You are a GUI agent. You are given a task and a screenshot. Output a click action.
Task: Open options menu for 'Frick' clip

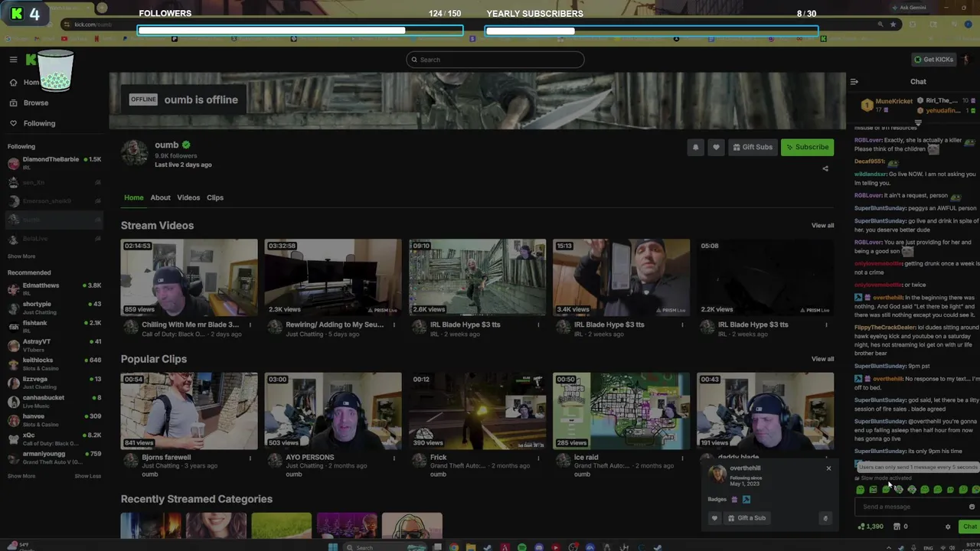[538, 458]
